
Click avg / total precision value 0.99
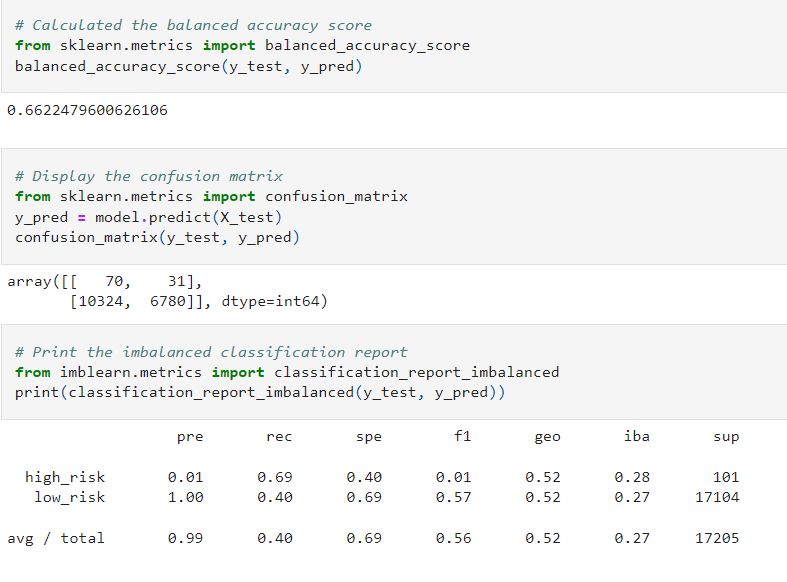point(186,538)
